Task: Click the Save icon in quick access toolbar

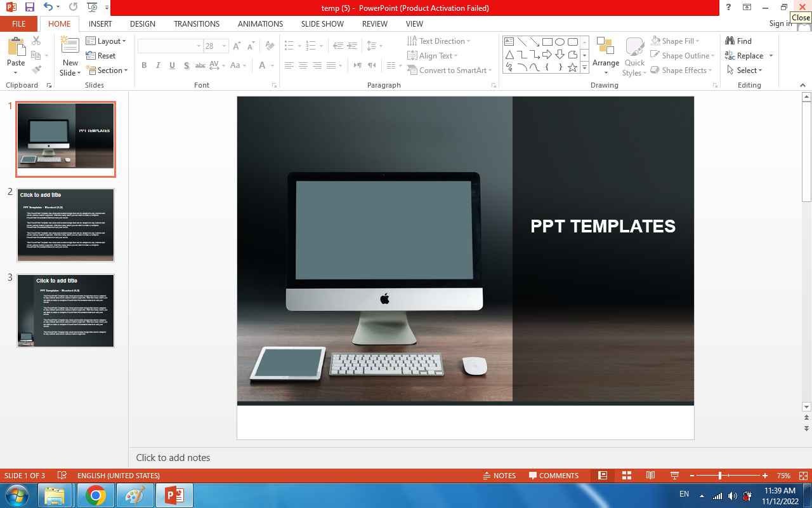Action: [x=29, y=8]
